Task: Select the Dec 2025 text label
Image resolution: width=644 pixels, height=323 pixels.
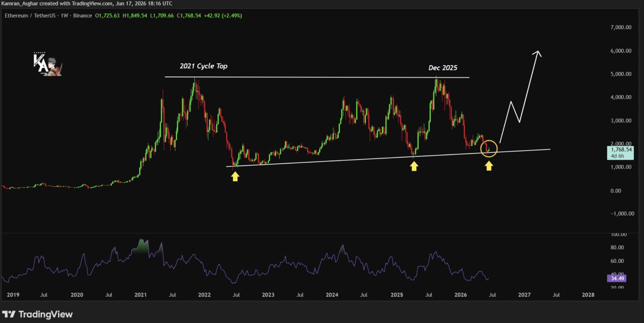Action: tap(443, 68)
